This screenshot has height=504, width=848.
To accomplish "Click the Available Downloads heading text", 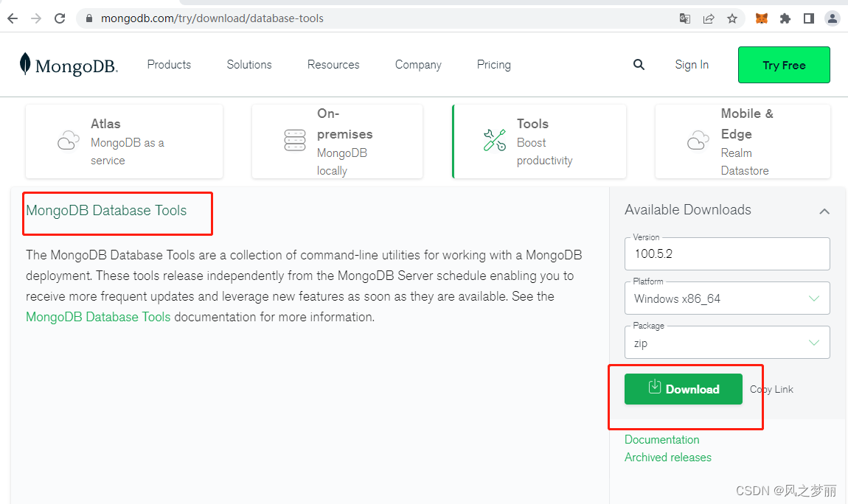I will click(x=688, y=209).
